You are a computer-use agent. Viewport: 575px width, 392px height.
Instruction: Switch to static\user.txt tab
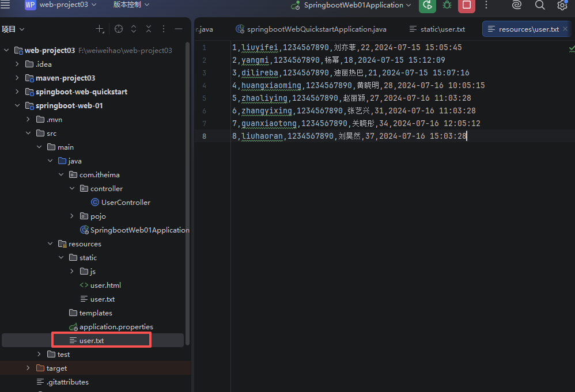(x=437, y=29)
